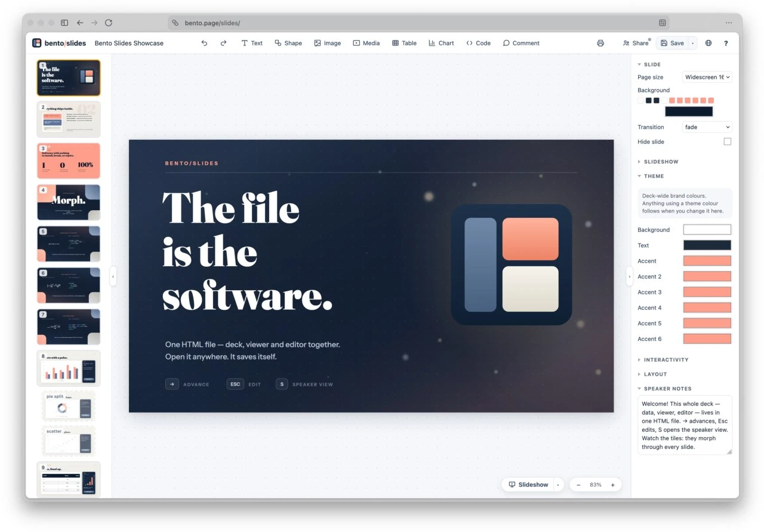Zoom out with the minus button
This screenshot has width=764, height=532.
click(578, 485)
